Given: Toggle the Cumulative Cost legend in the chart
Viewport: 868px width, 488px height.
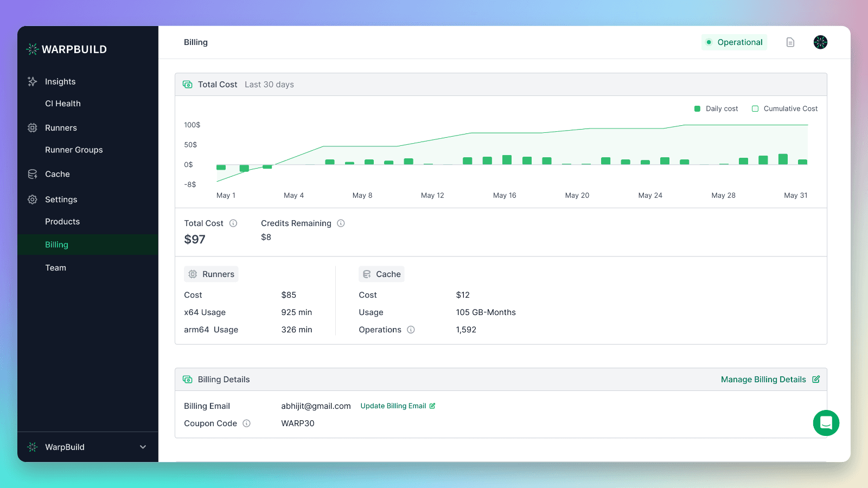Looking at the screenshot, I should (x=785, y=108).
